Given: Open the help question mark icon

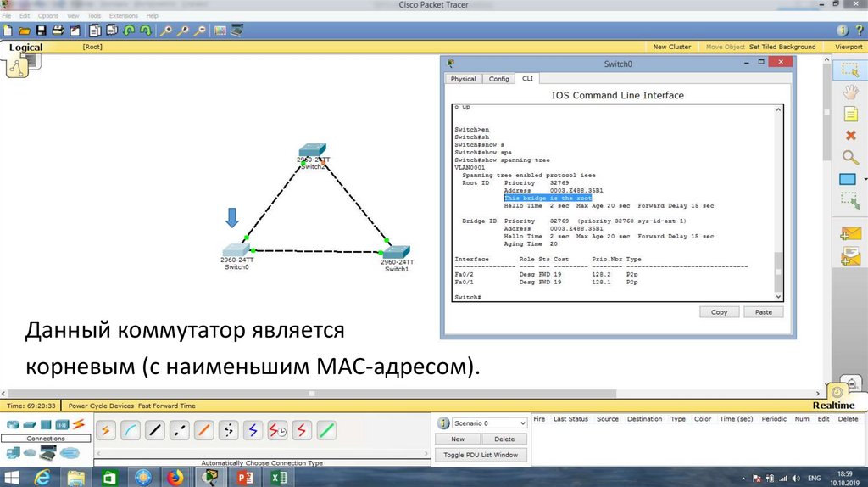Looking at the screenshot, I should 860,31.
